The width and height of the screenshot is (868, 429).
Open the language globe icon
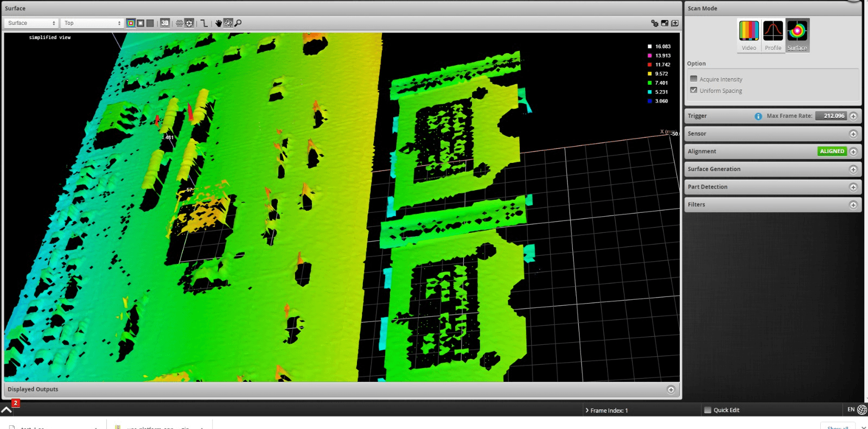coord(862,410)
